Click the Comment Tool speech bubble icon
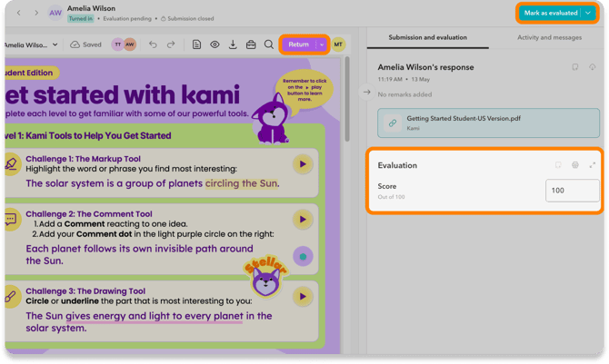The height and width of the screenshot is (364, 609). [11, 220]
